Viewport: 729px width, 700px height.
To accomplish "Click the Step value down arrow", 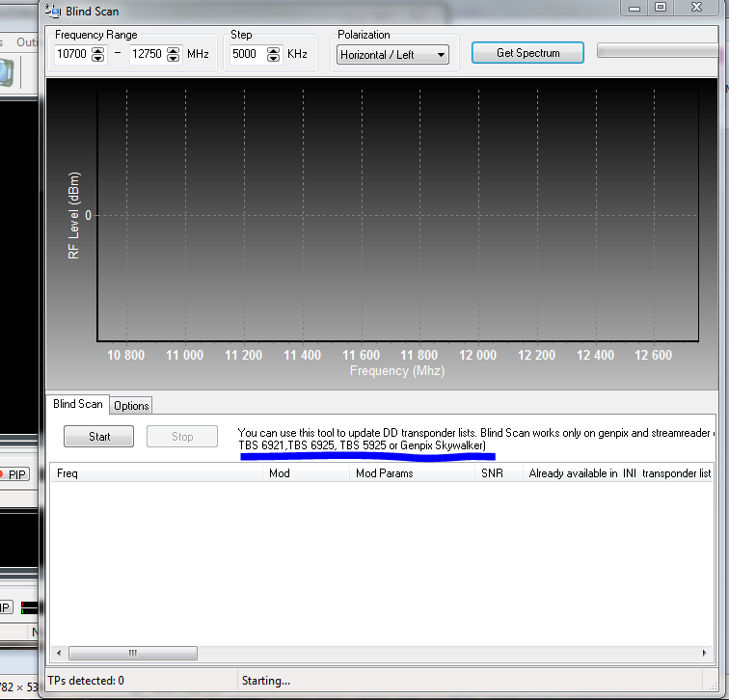I will [x=273, y=59].
